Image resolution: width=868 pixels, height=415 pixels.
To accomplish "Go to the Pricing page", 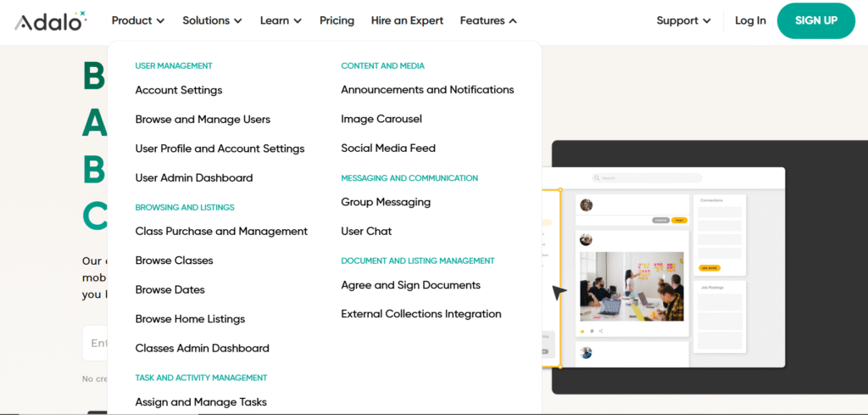I will coord(337,20).
